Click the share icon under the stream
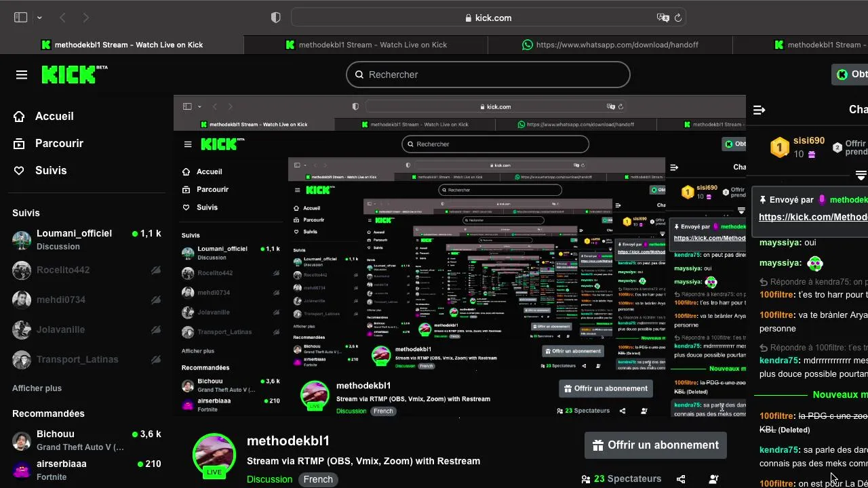The image size is (868, 488). coord(681,479)
